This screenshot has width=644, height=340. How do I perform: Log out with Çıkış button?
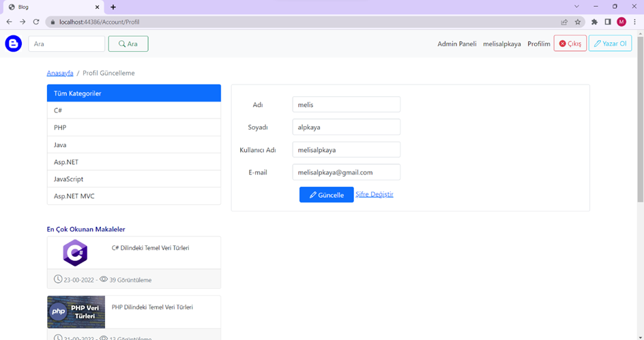pyautogui.click(x=570, y=44)
